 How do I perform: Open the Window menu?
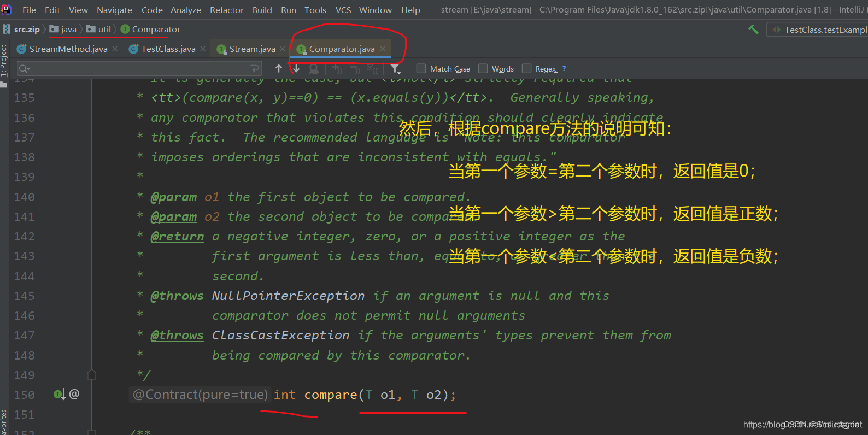pos(376,10)
